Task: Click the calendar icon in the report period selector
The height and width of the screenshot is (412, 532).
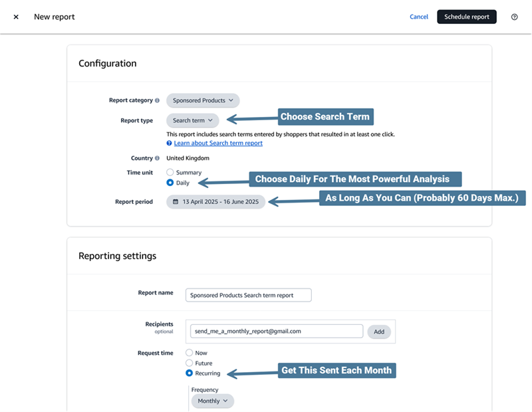Action: (175, 201)
